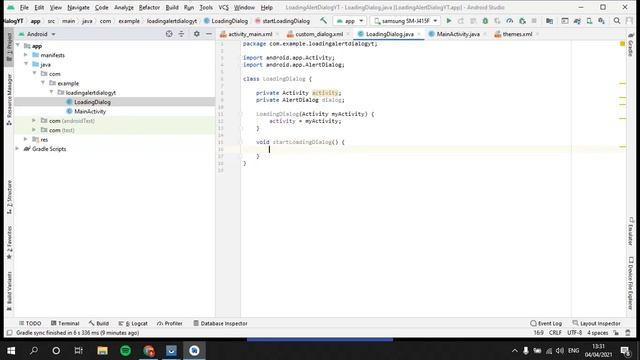Click the Collapse All icon in Project panel
The image size is (640, 360).
[181, 34]
